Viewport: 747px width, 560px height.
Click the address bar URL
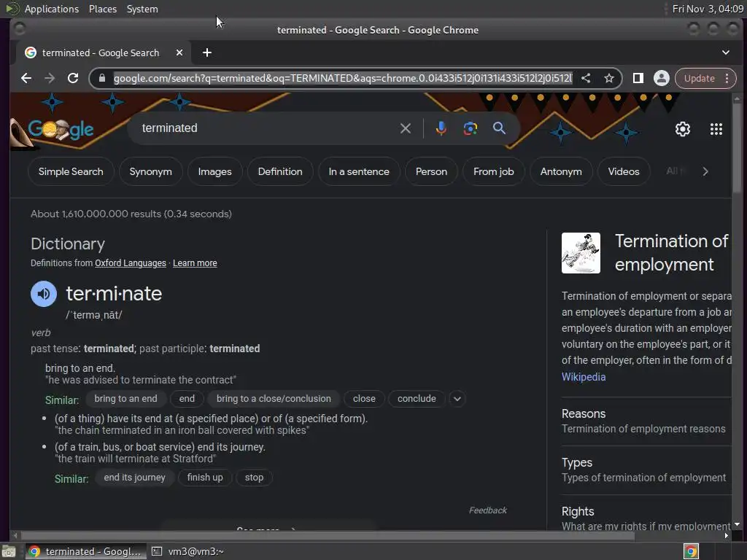(343, 78)
